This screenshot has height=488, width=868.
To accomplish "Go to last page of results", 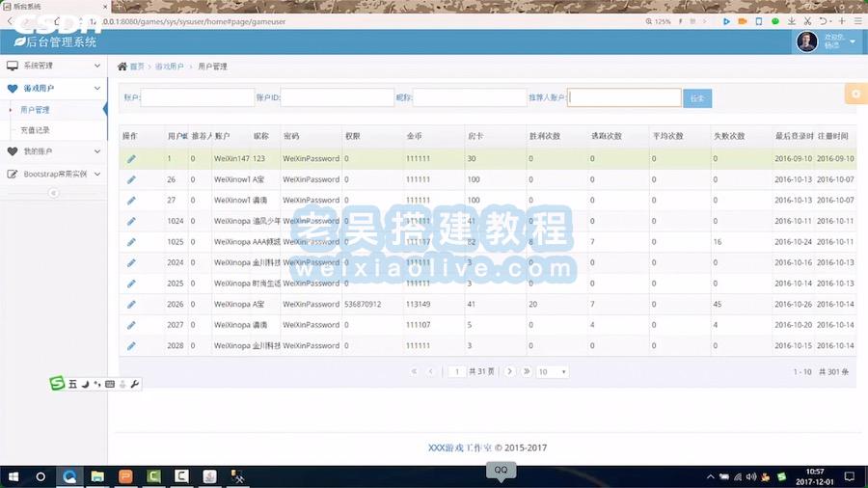I will point(527,372).
